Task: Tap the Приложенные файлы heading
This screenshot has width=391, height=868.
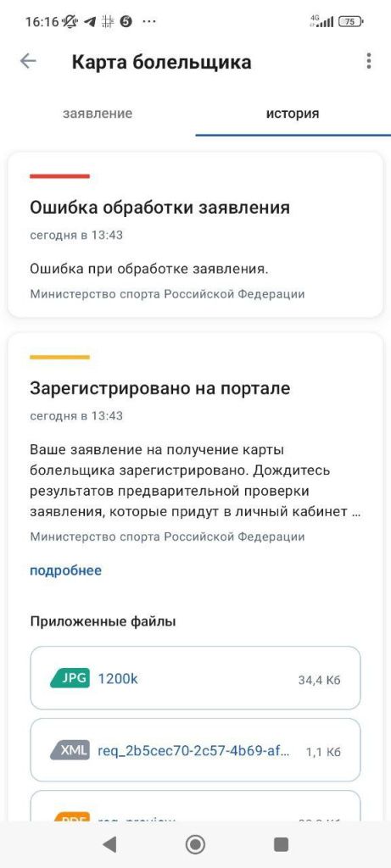Action: click(103, 621)
